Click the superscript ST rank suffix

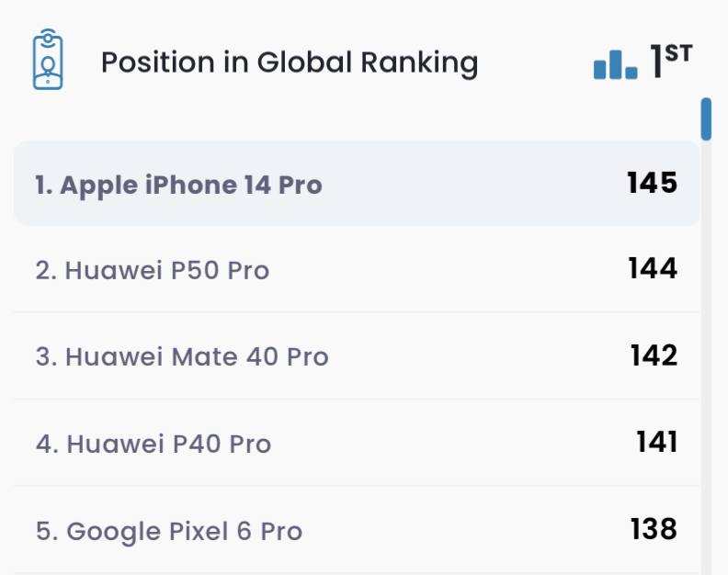click(678, 53)
